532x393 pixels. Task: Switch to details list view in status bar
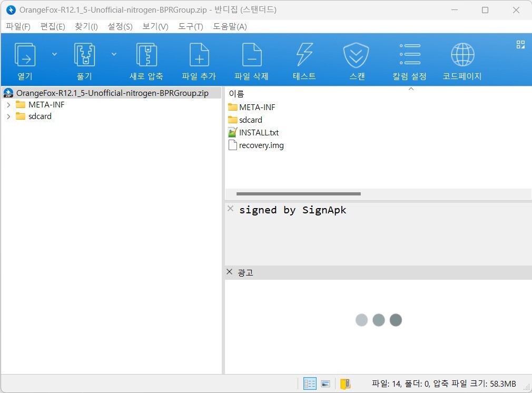click(310, 384)
